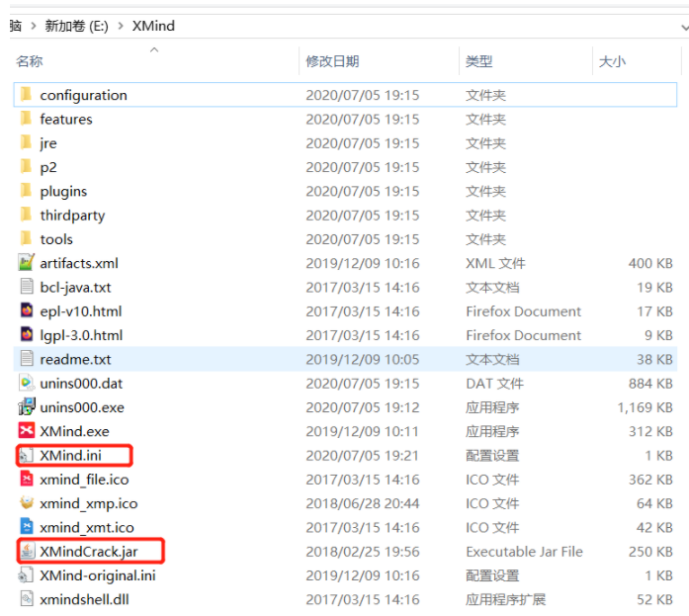Click the XML 文件 type cell
The image size is (689, 616).
(495, 263)
